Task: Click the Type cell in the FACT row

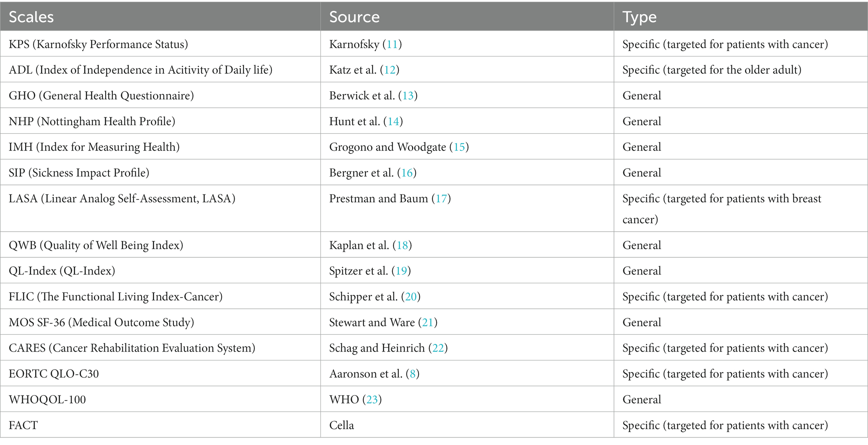Action: pyautogui.click(x=741, y=425)
